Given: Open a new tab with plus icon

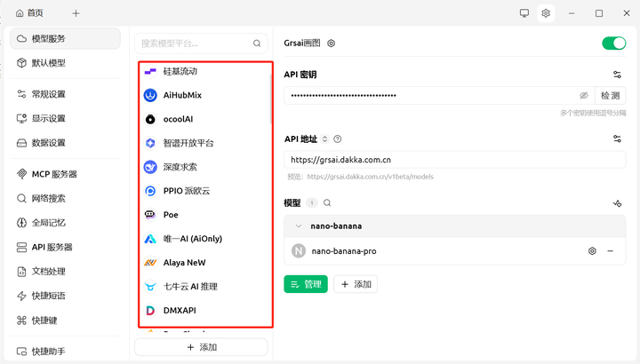Looking at the screenshot, I should [x=76, y=13].
